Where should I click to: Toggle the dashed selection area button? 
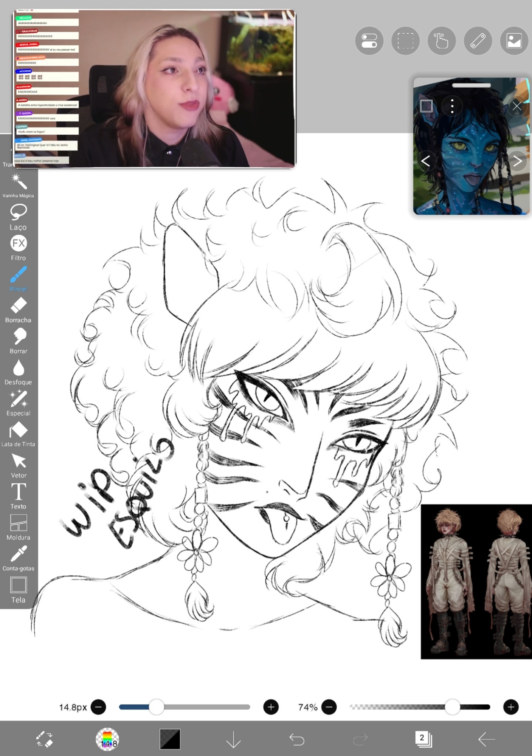405,41
